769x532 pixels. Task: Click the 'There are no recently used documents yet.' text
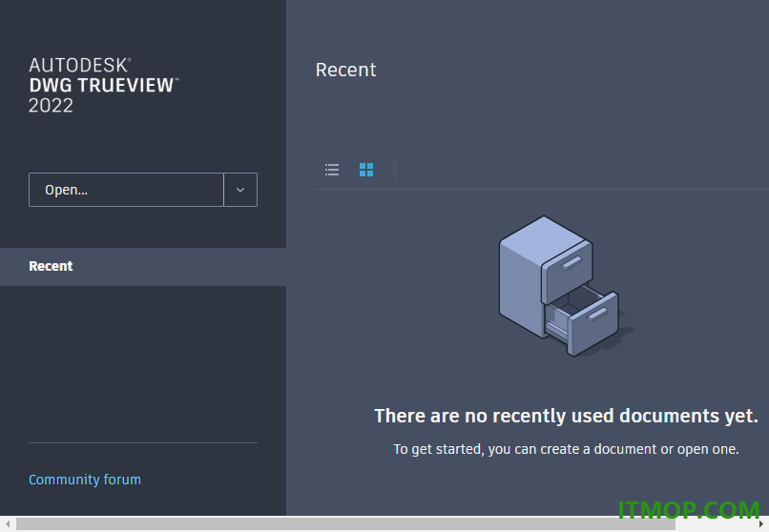pyautogui.click(x=566, y=416)
